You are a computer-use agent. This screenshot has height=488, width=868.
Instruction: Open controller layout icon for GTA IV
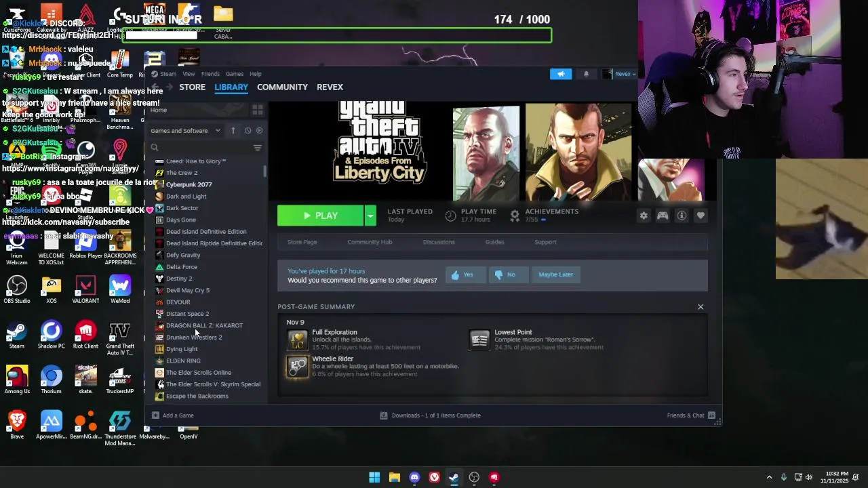(x=663, y=216)
